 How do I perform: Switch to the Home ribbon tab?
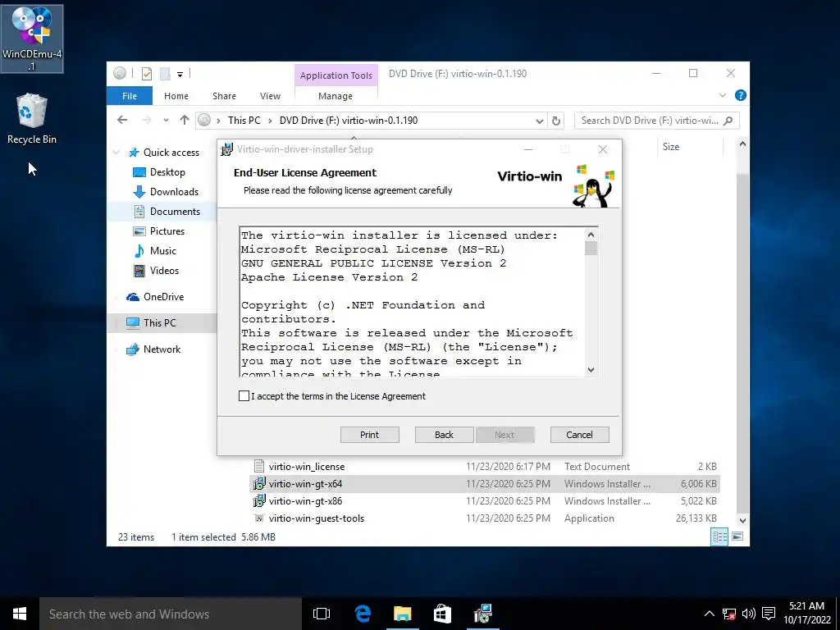tap(176, 96)
